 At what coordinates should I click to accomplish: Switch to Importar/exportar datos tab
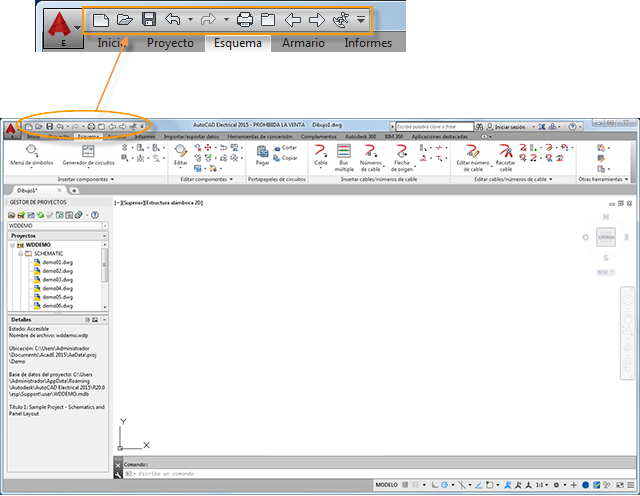tap(191, 136)
